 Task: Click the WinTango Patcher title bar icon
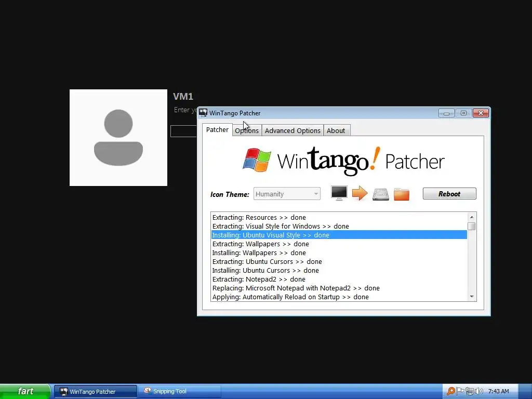pyautogui.click(x=203, y=113)
